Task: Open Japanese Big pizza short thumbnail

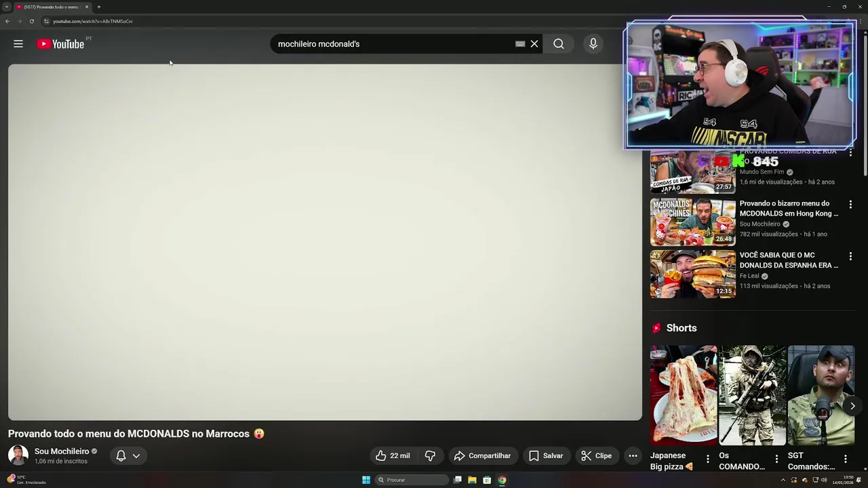Action: 684,395
